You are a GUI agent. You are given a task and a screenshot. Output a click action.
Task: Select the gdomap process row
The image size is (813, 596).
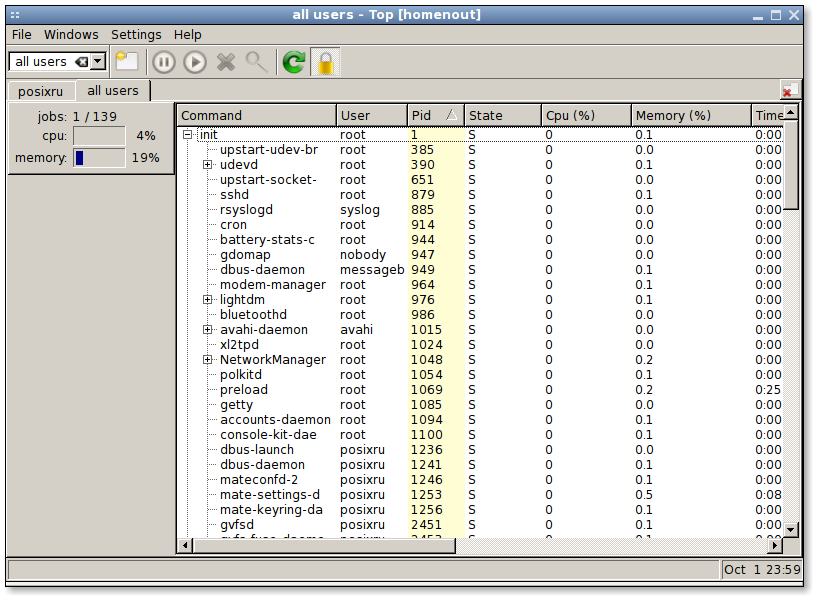click(481, 255)
